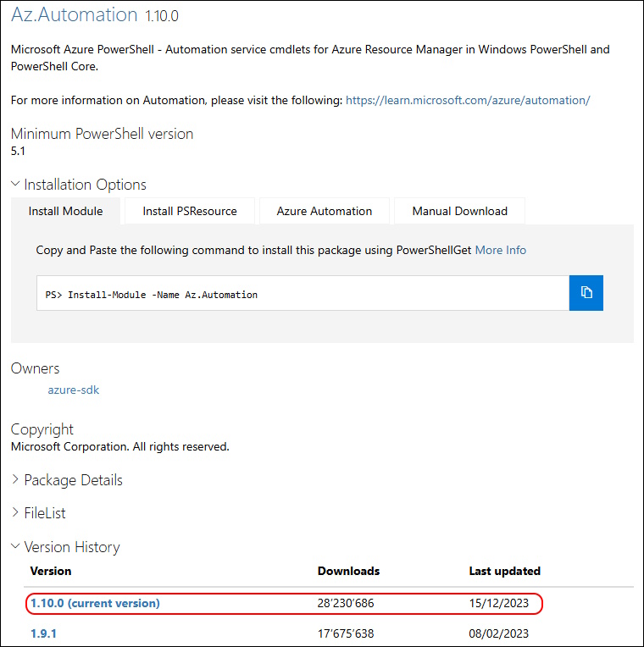Click the Owners heading
The image size is (644, 647).
tap(35, 368)
